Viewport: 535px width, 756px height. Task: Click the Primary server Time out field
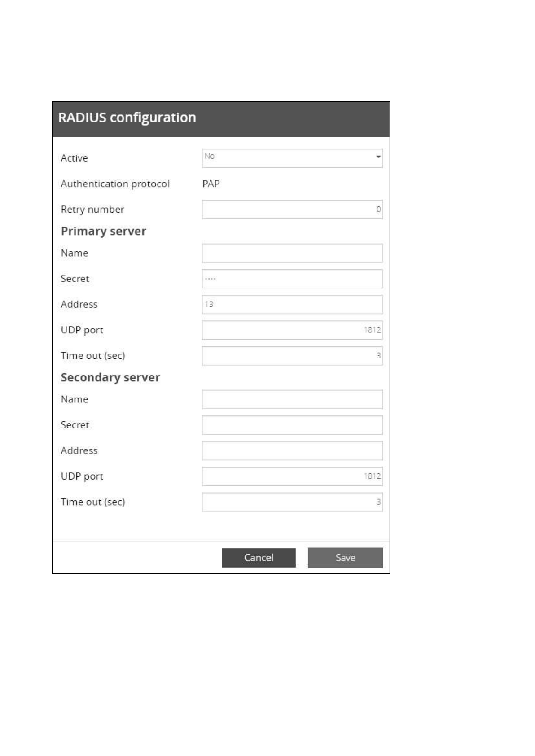coord(292,356)
